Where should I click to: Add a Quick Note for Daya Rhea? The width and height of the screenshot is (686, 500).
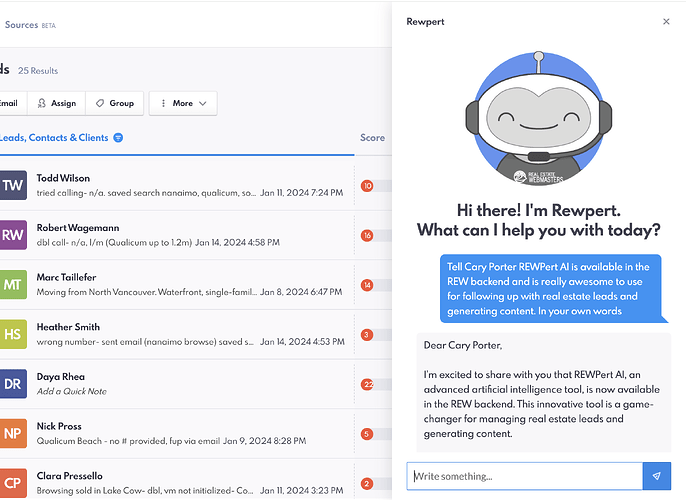72,392
